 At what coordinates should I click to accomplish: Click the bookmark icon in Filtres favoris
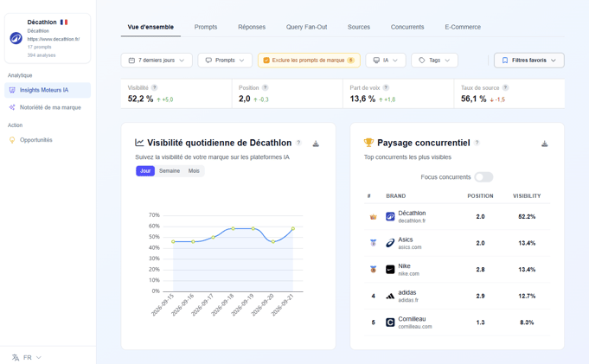pos(505,61)
